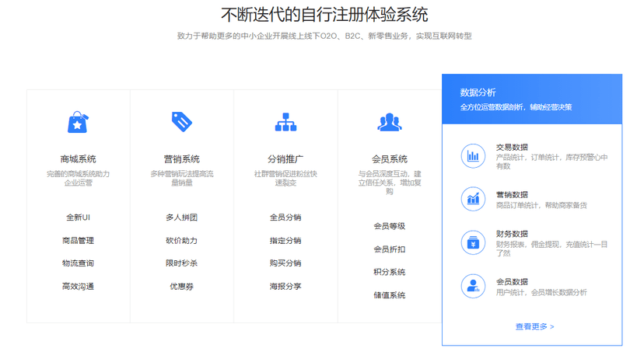Click 海报分享 feature item
The image size is (644, 348).
pos(285,287)
